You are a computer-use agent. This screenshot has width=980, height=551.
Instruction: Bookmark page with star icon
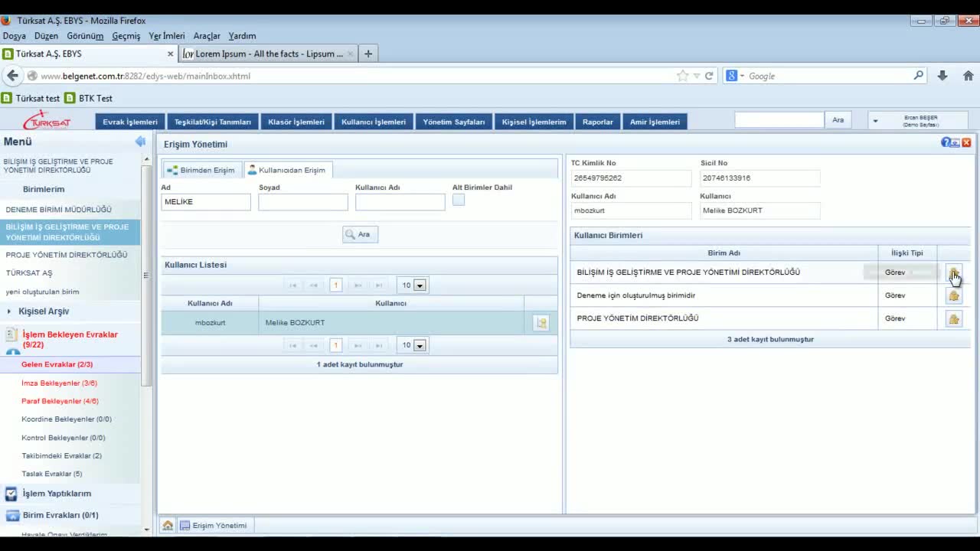tap(682, 76)
